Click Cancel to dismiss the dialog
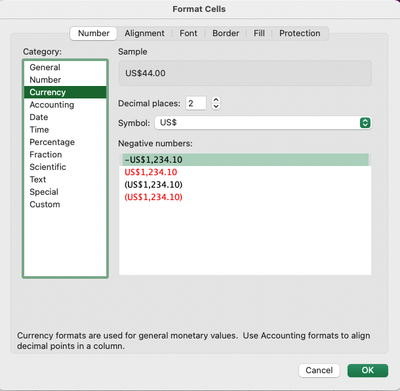This screenshot has width=400, height=391. pyautogui.click(x=319, y=370)
